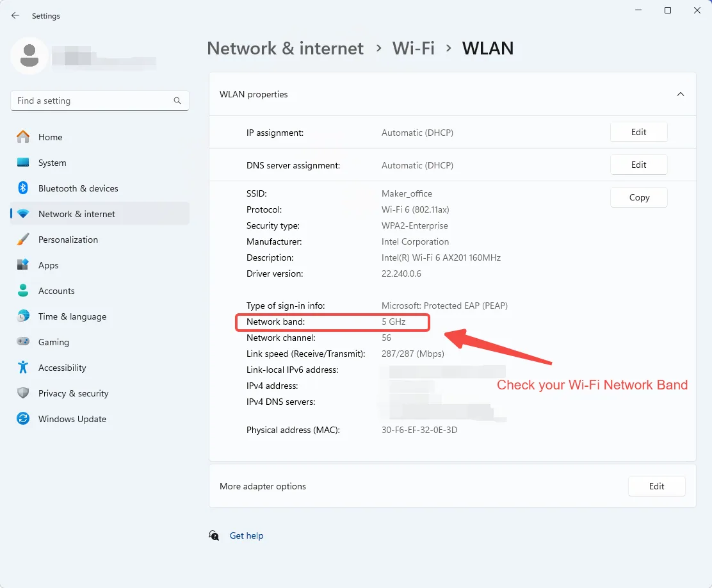Click the Accessibility figure icon

click(x=22, y=368)
